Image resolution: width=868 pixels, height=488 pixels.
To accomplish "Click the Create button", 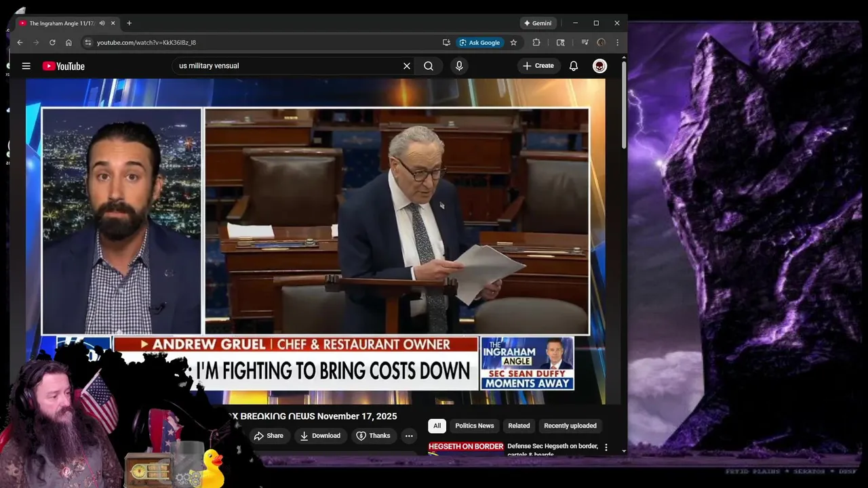I will (538, 66).
